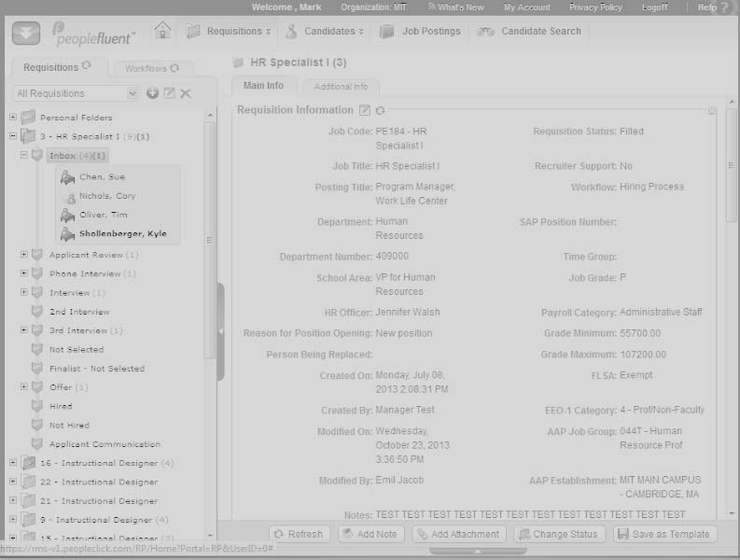Collapse the Inbox folder node
740x560 pixels.
(24, 155)
